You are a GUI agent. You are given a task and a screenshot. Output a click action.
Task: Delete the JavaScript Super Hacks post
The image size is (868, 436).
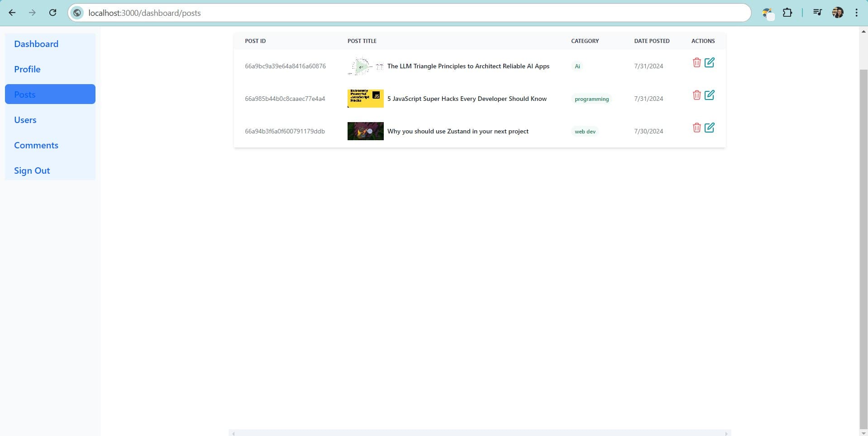tap(696, 95)
